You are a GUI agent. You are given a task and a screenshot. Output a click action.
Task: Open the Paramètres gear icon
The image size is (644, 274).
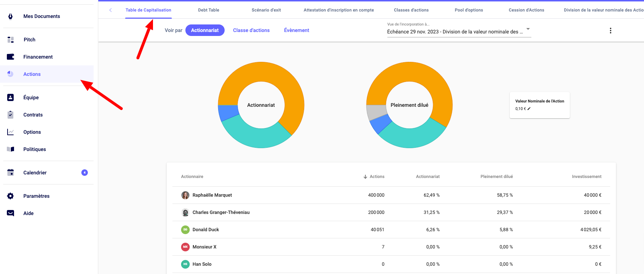(x=10, y=196)
